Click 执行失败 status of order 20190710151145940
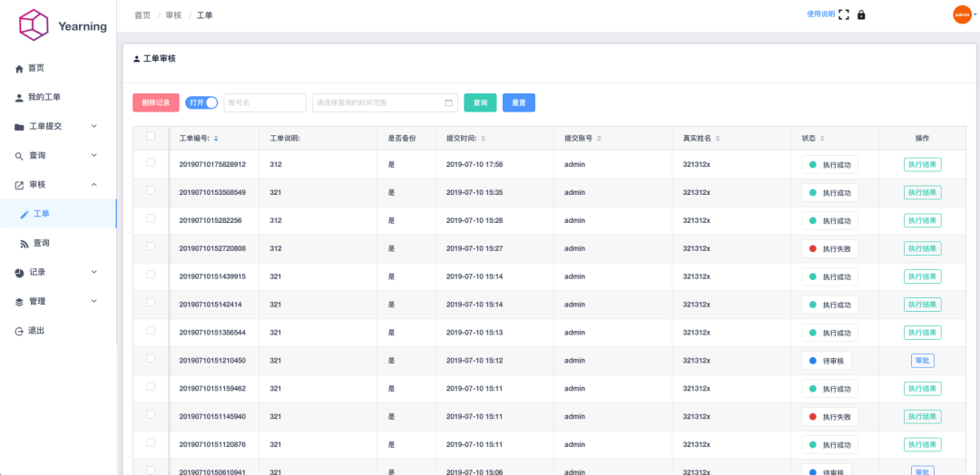The width and height of the screenshot is (980, 475). point(830,416)
